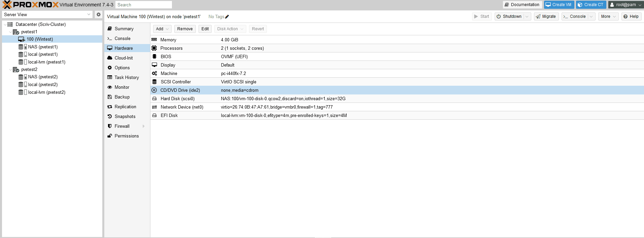The image size is (644, 238).
Task: Click the Monitor eye icon
Action: coord(110,87)
